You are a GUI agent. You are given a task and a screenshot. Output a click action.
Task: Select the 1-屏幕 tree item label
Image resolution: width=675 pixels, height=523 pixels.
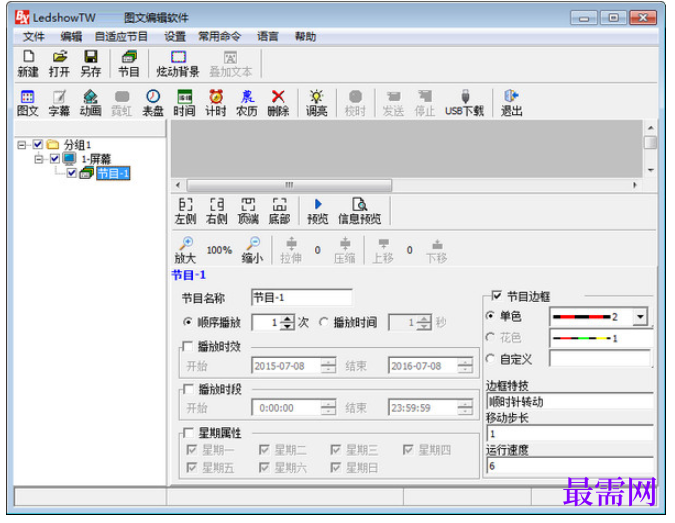pos(96,159)
